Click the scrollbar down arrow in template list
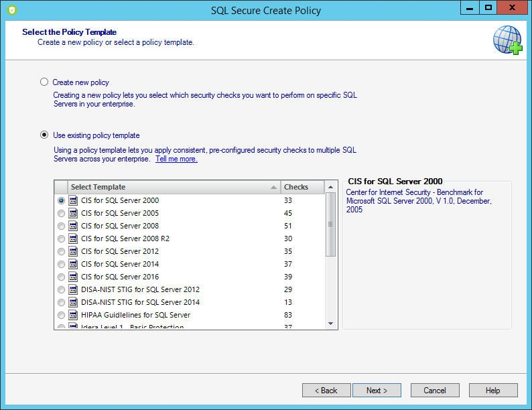Viewport: 532px width, 410px height. pyautogui.click(x=331, y=324)
